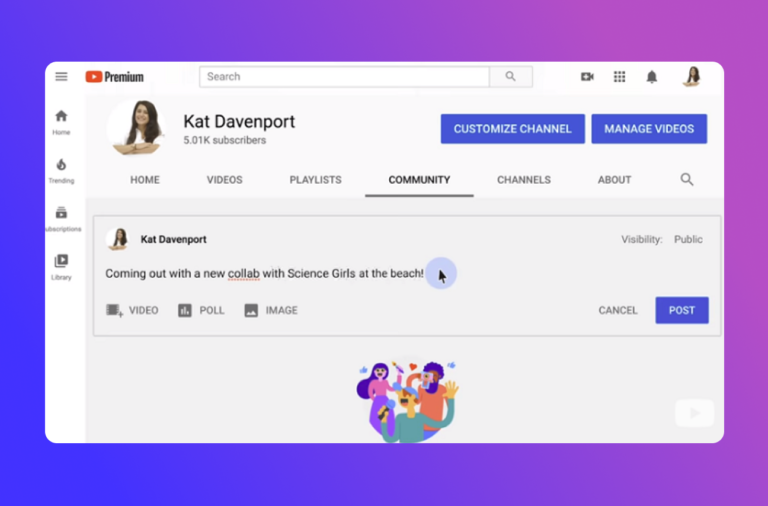
Task: Open Trending in the sidebar
Action: [x=61, y=171]
